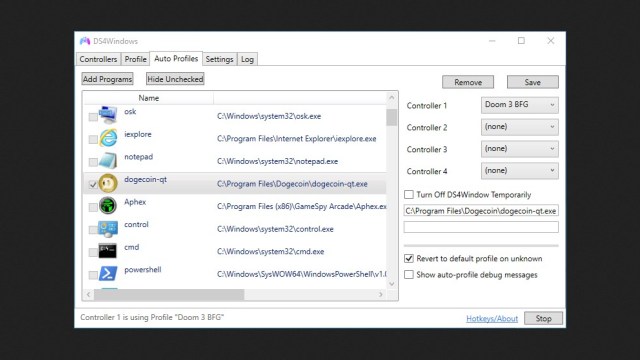Open the Hotkeys/About link
The width and height of the screenshot is (640, 360).
492,318
